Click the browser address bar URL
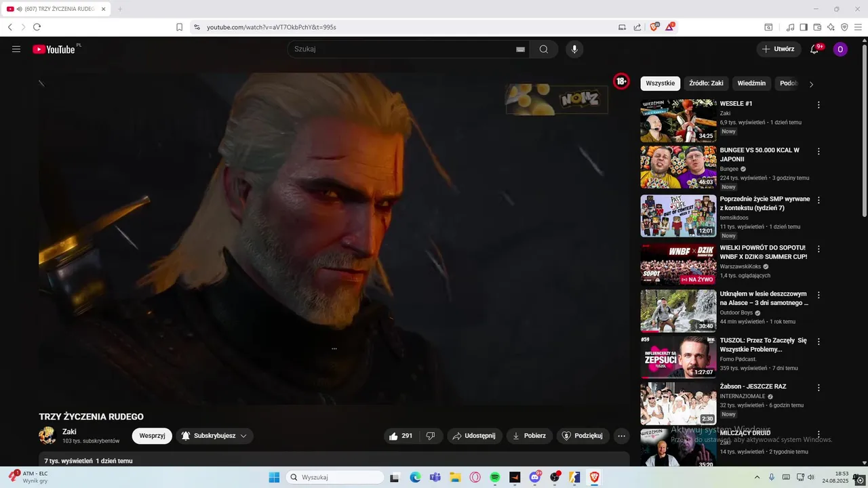The width and height of the screenshot is (868, 488). (x=271, y=27)
